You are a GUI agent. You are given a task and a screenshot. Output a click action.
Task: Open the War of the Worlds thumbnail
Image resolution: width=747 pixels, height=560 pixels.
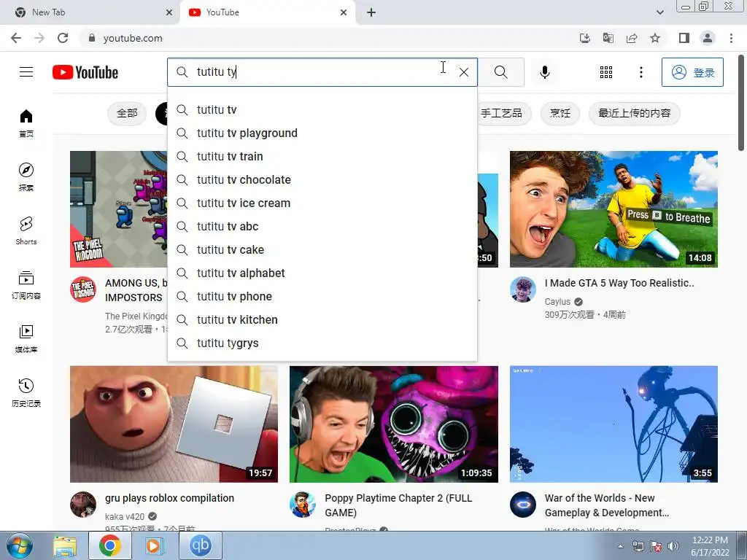click(614, 424)
